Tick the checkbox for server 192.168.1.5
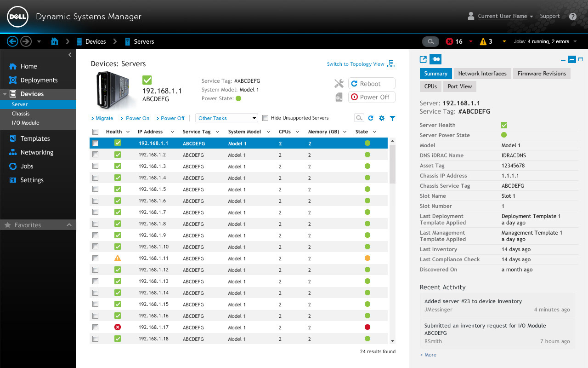 point(95,189)
